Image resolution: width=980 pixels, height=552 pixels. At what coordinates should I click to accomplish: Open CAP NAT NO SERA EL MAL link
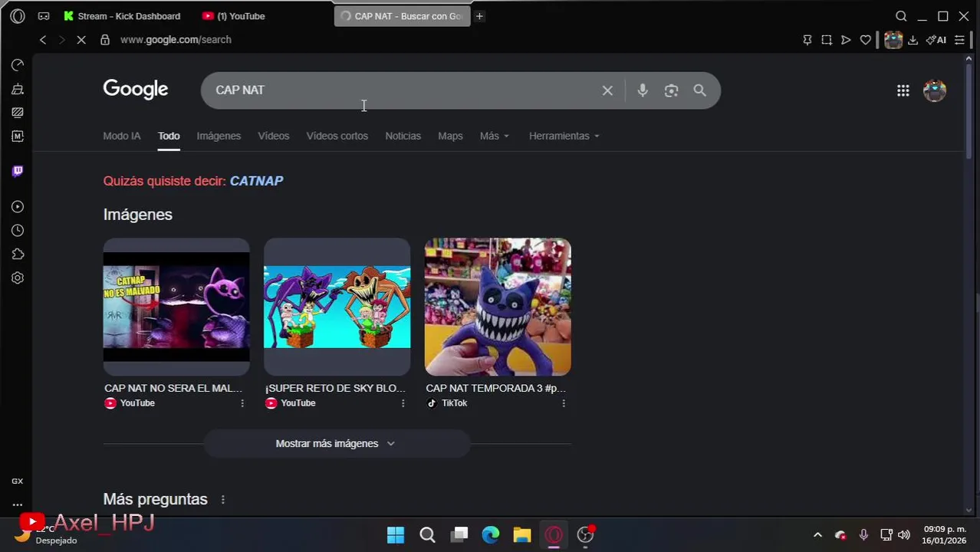(173, 388)
